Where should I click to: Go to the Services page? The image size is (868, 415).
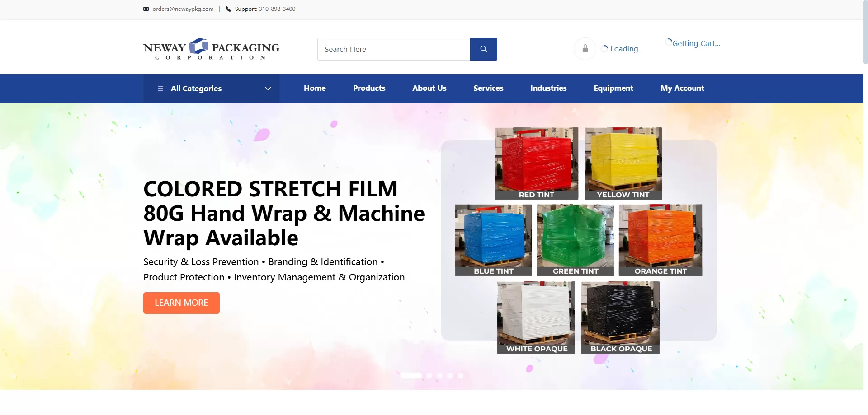(x=488, y=88)
